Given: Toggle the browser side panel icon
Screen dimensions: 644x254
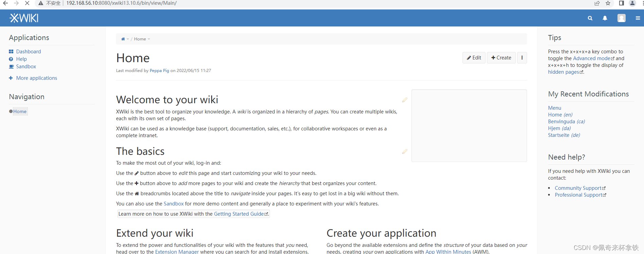Looking at the screenshot, I should 622,3.
